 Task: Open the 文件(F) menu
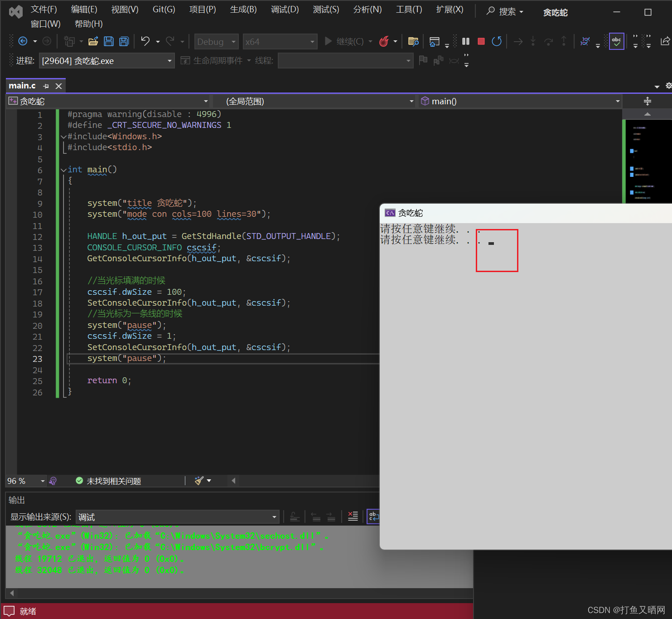(44, 10)
